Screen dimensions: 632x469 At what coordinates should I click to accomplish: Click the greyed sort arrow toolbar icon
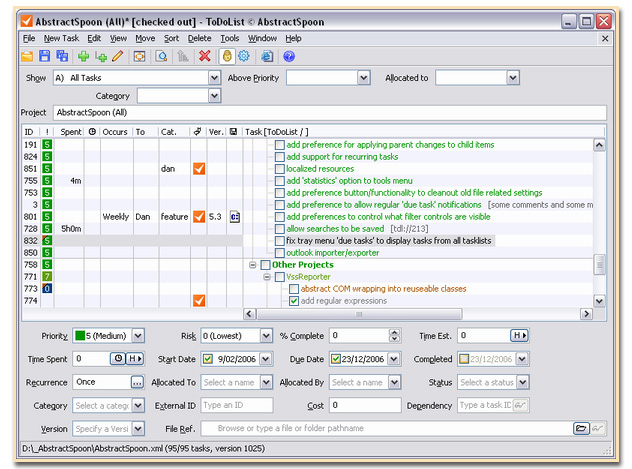(x=183, y=56)
